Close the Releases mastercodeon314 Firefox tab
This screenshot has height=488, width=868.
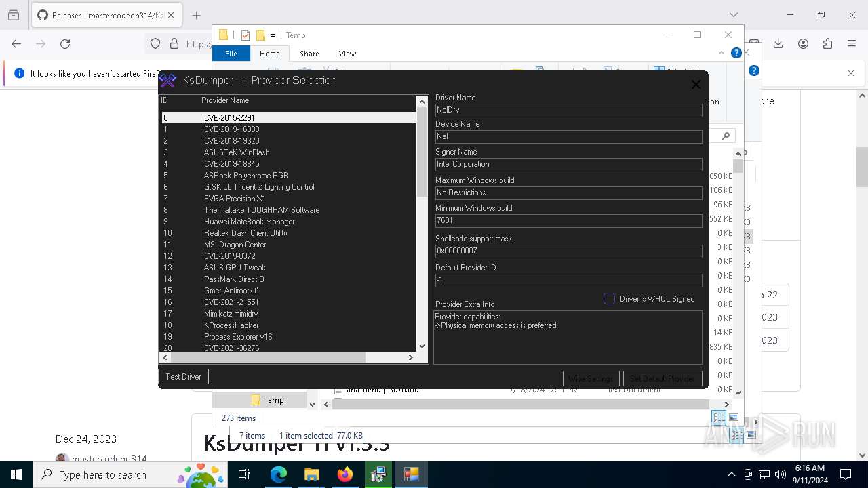click(x=171, y=15)
